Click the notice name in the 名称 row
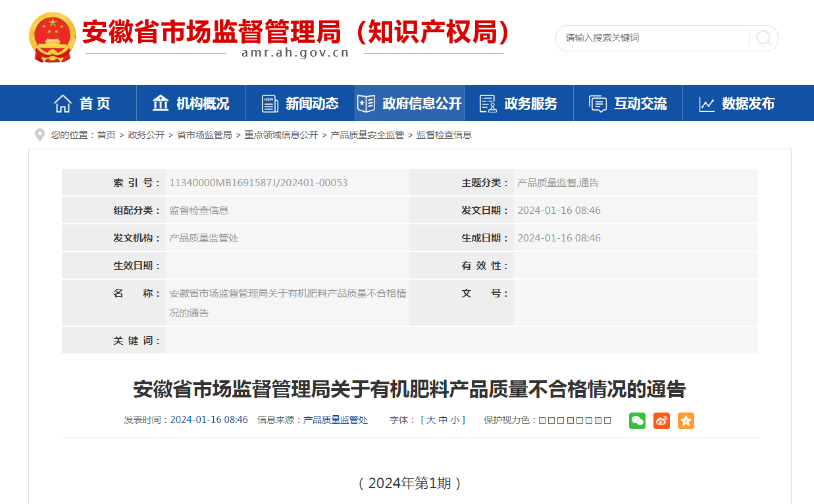This screenshot has width=814, height=504. (288, 303)
